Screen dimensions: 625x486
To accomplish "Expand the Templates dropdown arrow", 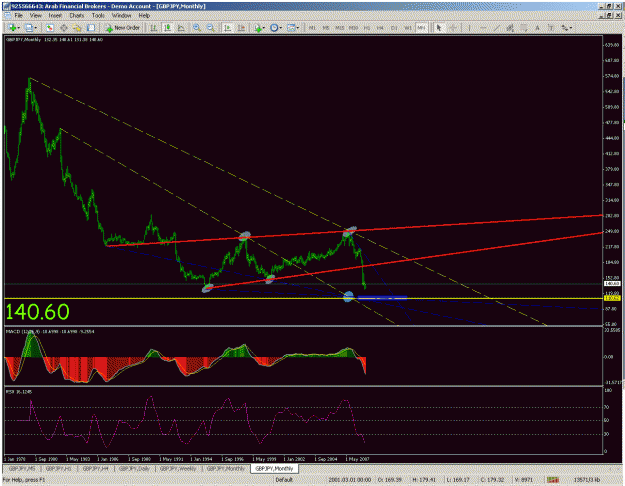I will pyautogui.click(x=298, y=28).
